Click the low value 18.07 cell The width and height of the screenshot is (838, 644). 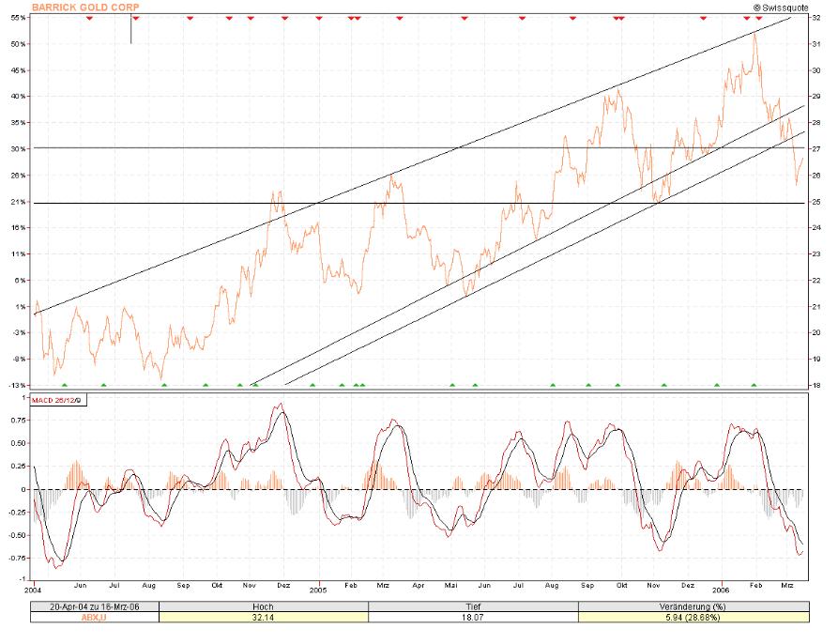pyautogui.click(x=474, y=618)
